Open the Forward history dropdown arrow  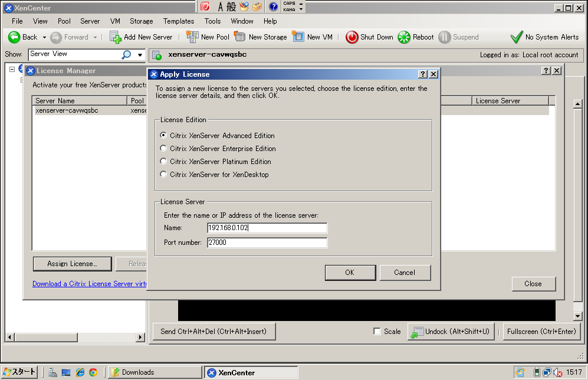(x=96, y=38)
